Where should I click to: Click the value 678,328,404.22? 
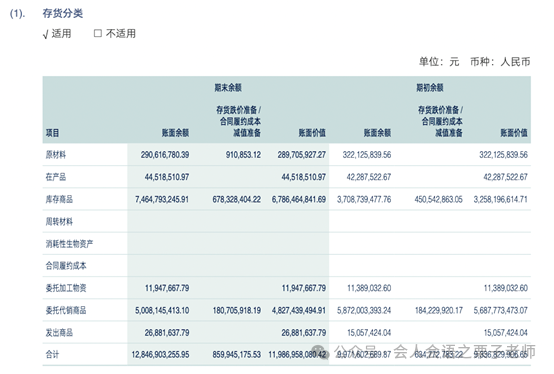click(237, 199)
